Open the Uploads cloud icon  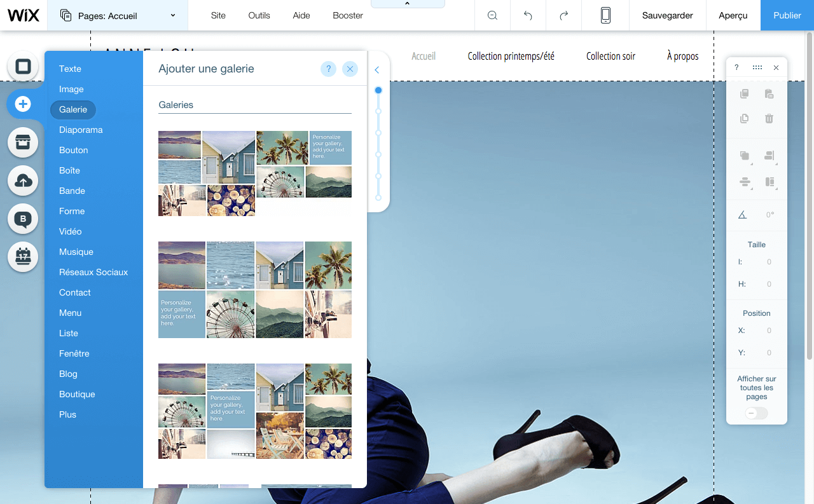23,181
